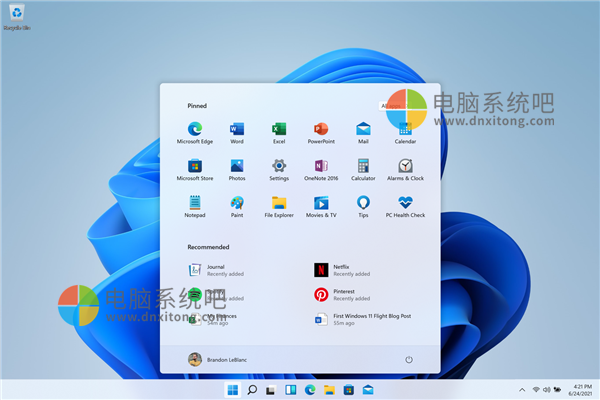Open recommended Netflix app
The width and height of the screenshot is (600, 400).
(x=342, y=270)
